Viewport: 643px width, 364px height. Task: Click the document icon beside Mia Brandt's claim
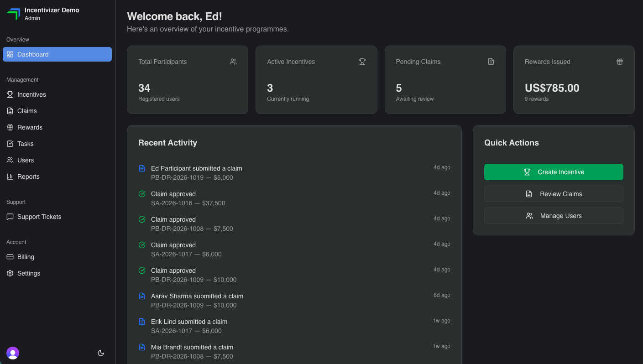[142, 347]
